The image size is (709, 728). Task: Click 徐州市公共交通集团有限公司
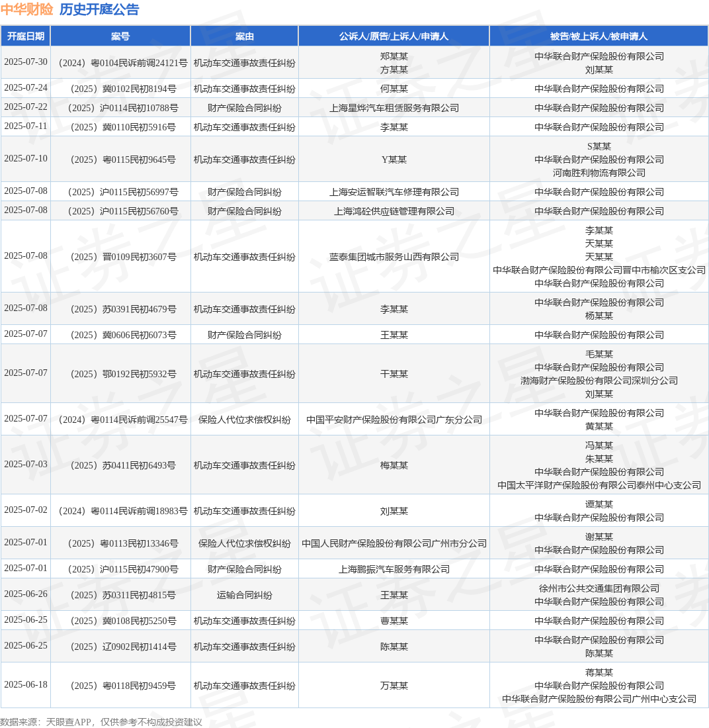[599, 588]
